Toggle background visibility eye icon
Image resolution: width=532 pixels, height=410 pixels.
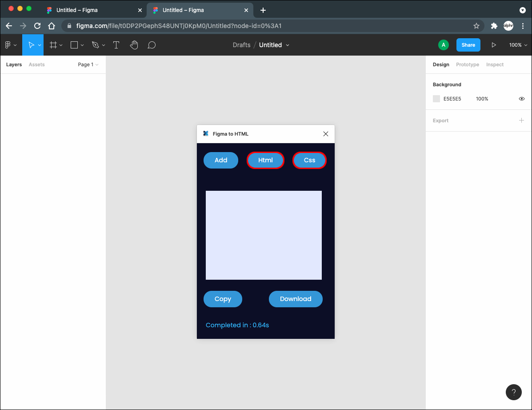522,99
